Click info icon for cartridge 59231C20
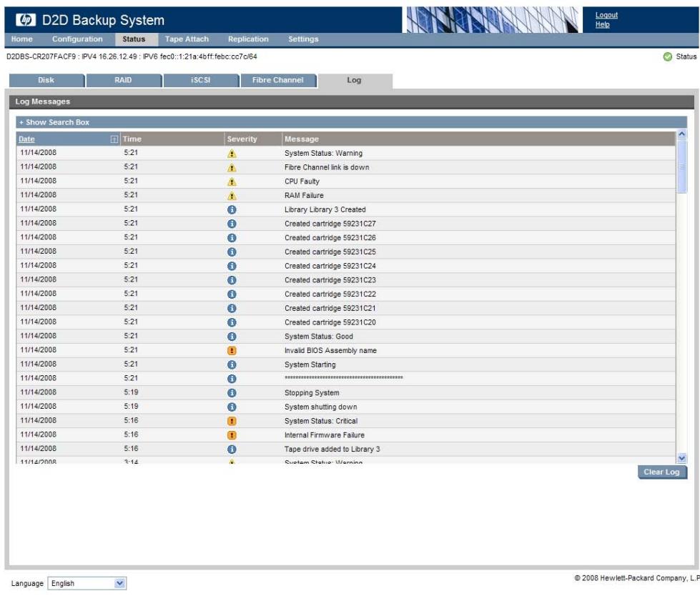700x596 pixels. point(232,322)
